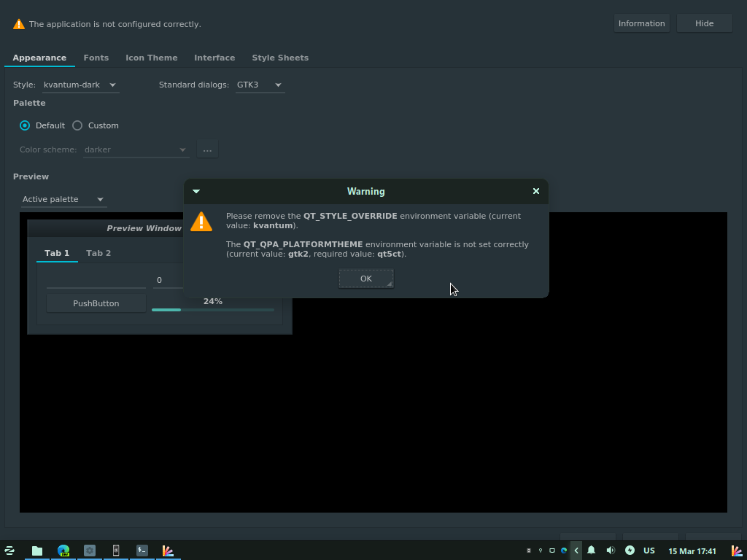Switch to the Fonts tab
Screen dimensions: 747x560
[x=96, y=58]
